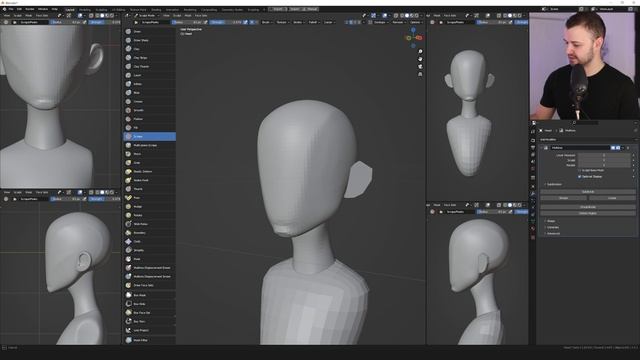
Task: Click the pan hand icon in main viewport
Action: click(420, 59)
